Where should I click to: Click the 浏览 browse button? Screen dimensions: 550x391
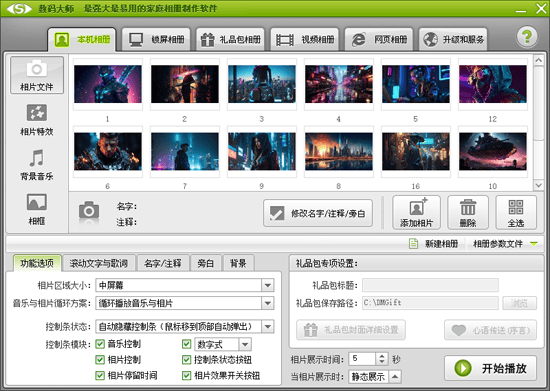point(519,303)
